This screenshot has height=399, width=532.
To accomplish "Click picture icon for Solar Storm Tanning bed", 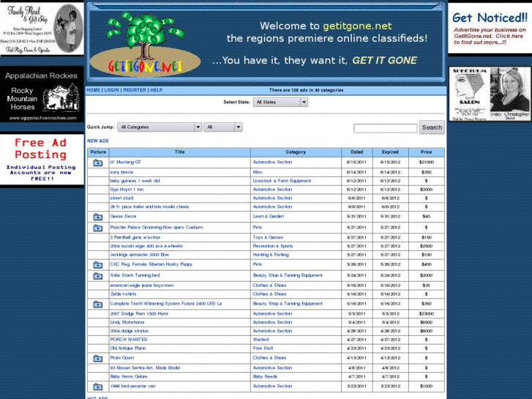I will pos(98,276).
